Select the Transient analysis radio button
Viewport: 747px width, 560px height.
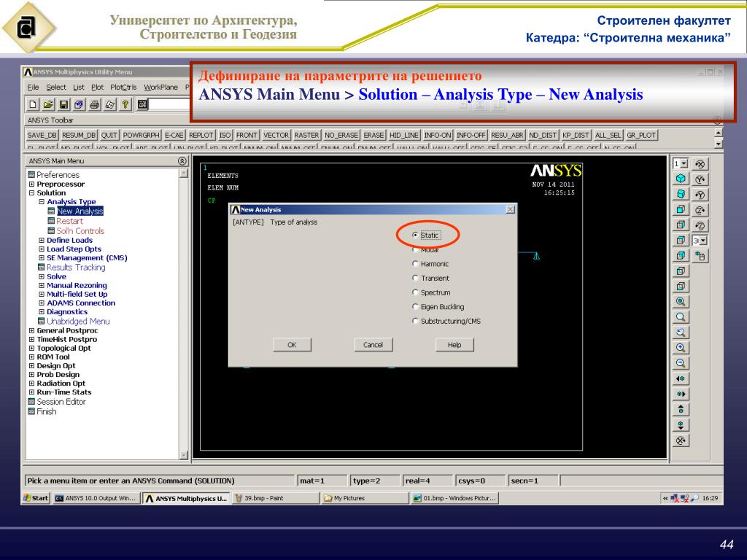point(415,278)
